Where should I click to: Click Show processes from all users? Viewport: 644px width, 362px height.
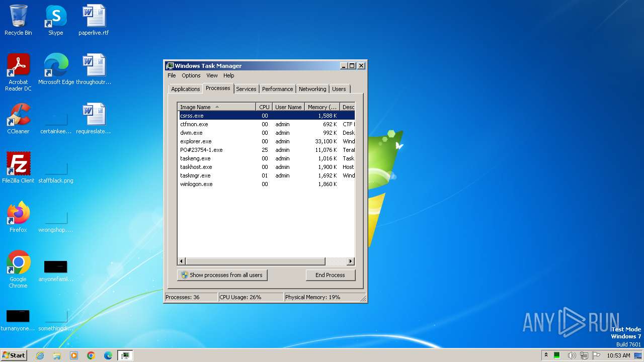tap(222, 275)
